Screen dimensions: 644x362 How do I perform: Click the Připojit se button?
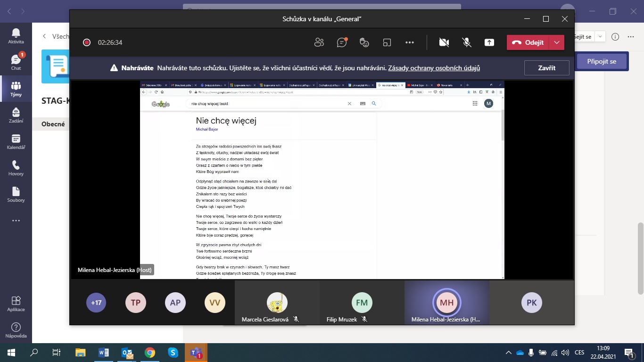[602, 62]
